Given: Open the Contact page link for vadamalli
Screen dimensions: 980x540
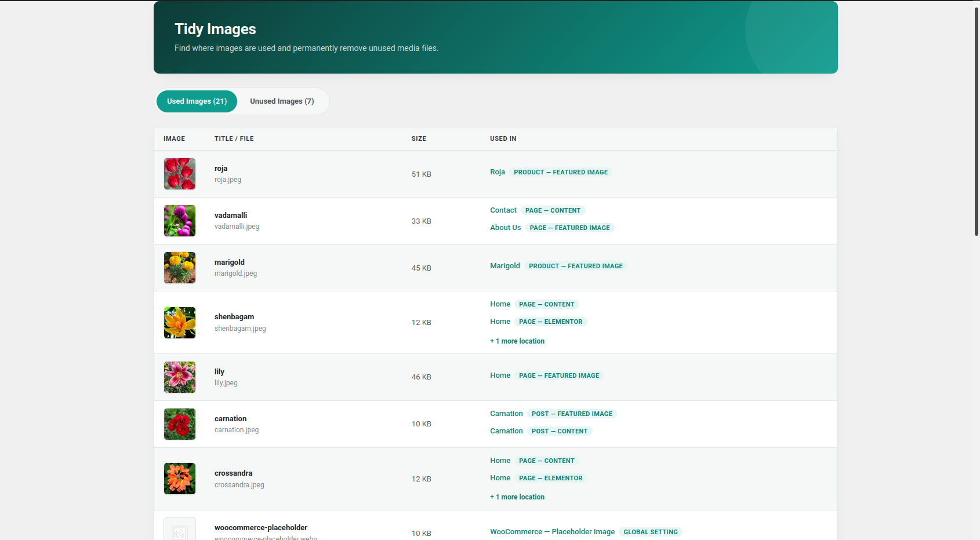Looking at the screenshot, I should click(503, 210).
